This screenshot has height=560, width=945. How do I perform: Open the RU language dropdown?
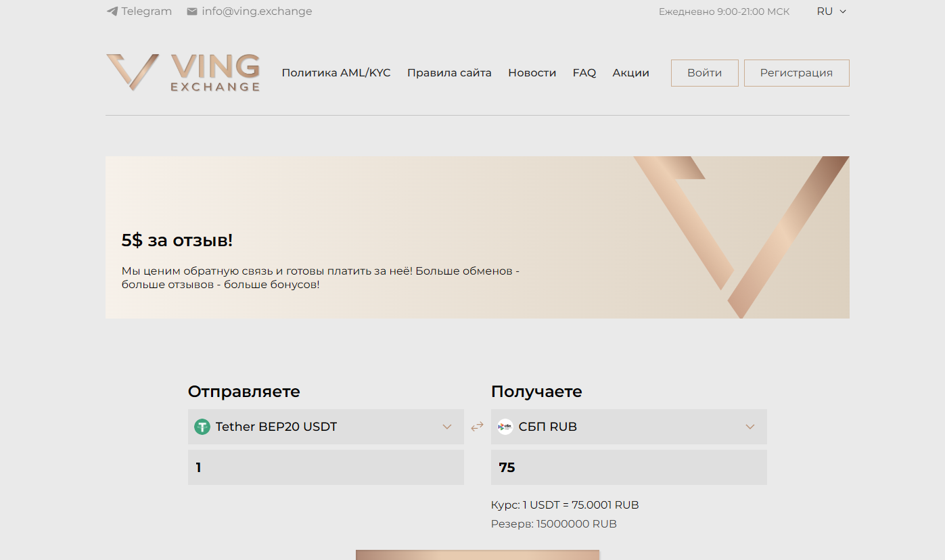tap(831, 11)
